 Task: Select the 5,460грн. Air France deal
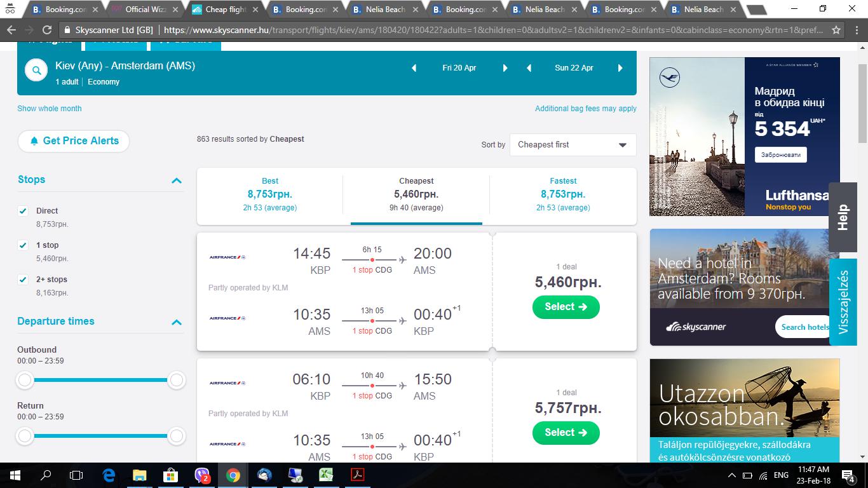[566, 307]
